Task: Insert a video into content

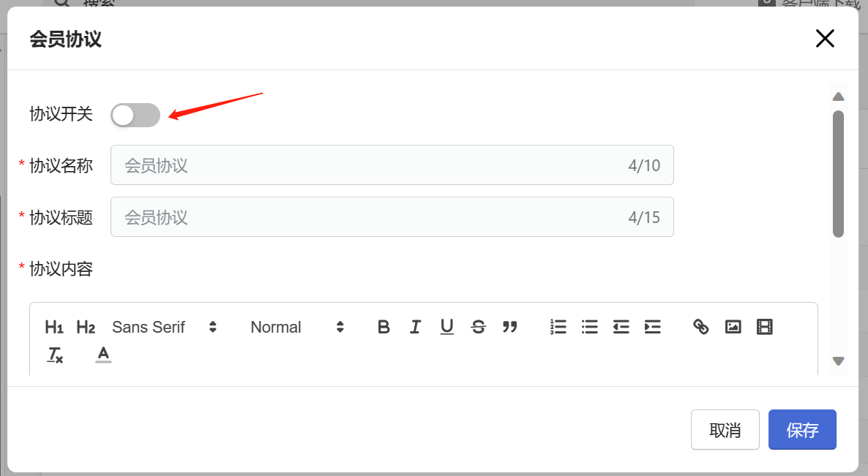Action: pos(765,328)
